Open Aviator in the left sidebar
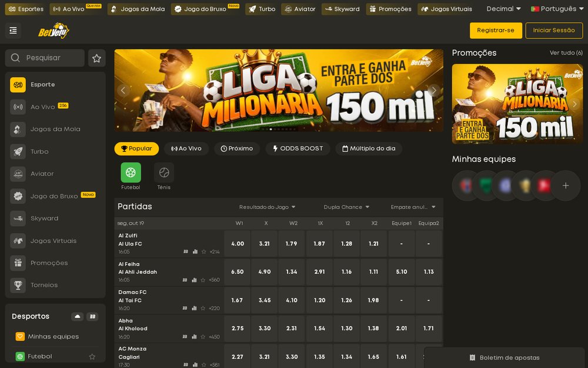 point(55,174)
